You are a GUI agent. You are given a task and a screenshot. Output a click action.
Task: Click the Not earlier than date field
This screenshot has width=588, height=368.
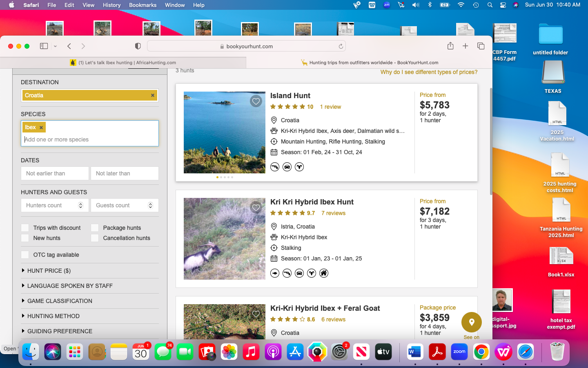pos(55,173)
